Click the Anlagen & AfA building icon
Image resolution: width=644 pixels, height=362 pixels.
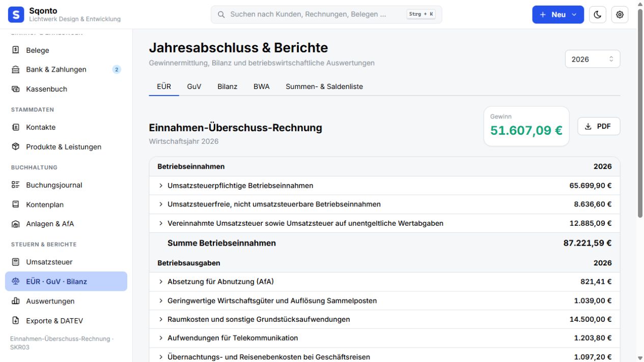point(16,224)
